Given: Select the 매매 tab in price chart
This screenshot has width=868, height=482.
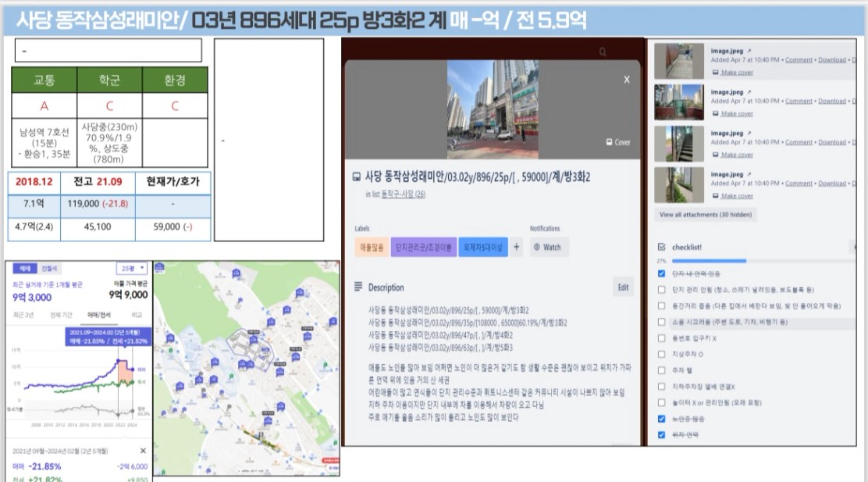Looking at the screenshot, I should (x=25, y=268).
